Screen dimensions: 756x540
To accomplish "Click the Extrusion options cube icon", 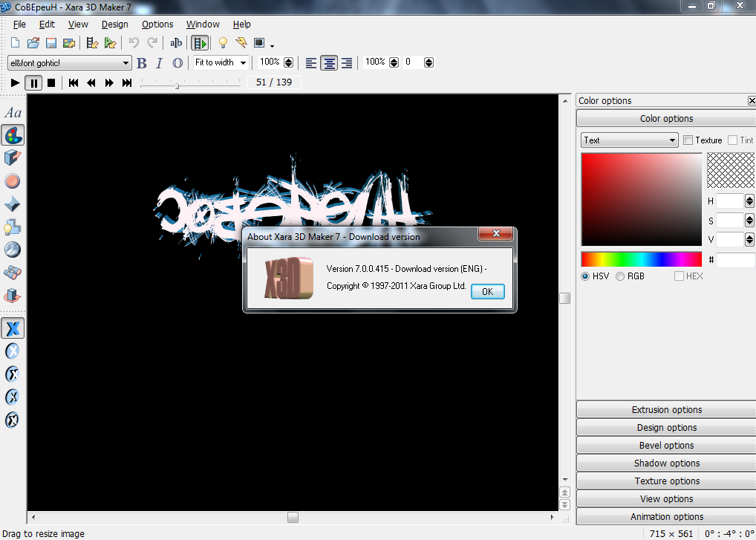I will tap(13, 157).
